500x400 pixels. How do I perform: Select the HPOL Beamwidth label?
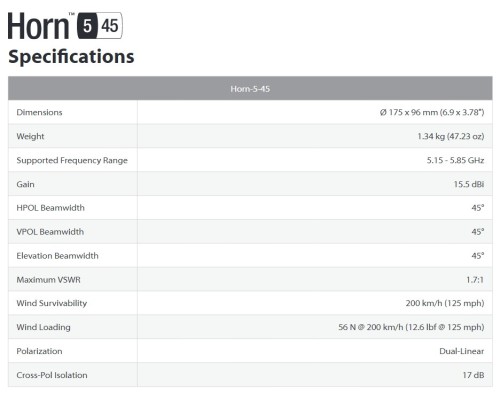pos(50,208)
